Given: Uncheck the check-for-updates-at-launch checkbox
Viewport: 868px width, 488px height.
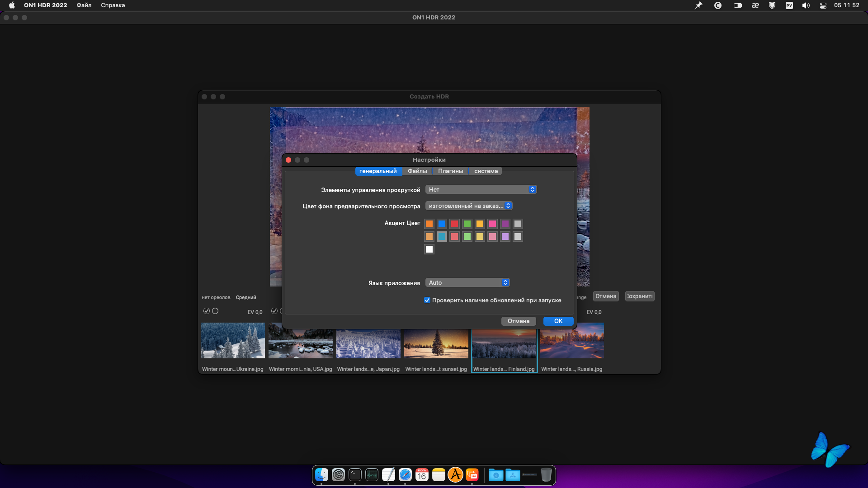Looking at the screenshot, I should (x=427, y=300).
